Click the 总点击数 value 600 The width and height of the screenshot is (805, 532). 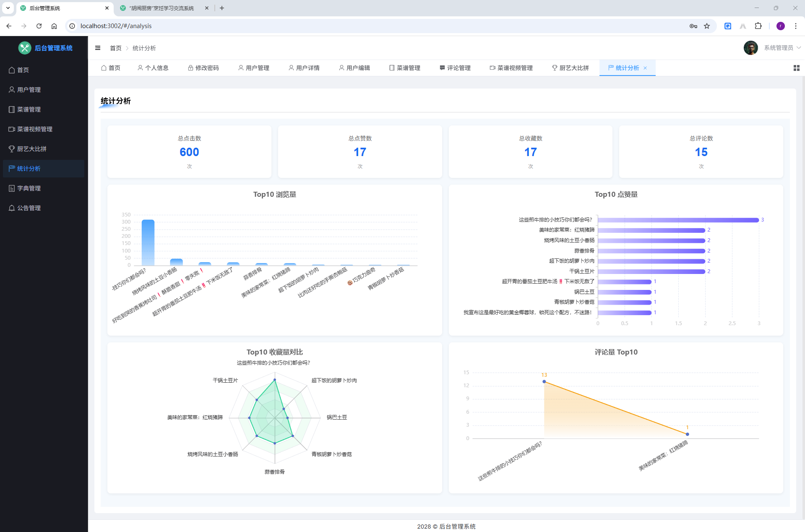click(x=189, y=152)
